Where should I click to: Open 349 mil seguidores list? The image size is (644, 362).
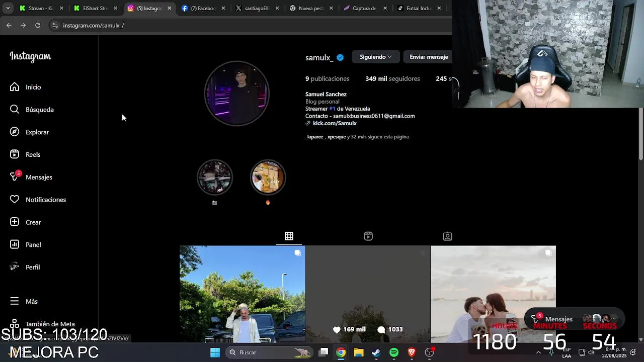(392, 79)
